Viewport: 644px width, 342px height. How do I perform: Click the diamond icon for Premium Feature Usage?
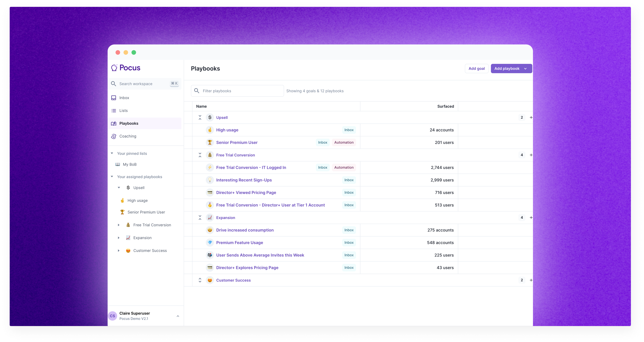(210, 242)
